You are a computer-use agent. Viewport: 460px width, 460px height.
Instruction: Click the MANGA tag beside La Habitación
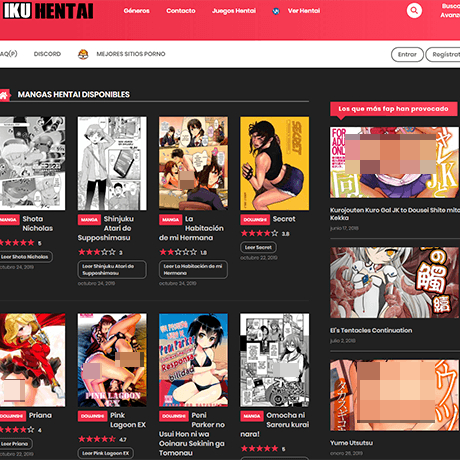pyautogui.click(x=171, y=220)
